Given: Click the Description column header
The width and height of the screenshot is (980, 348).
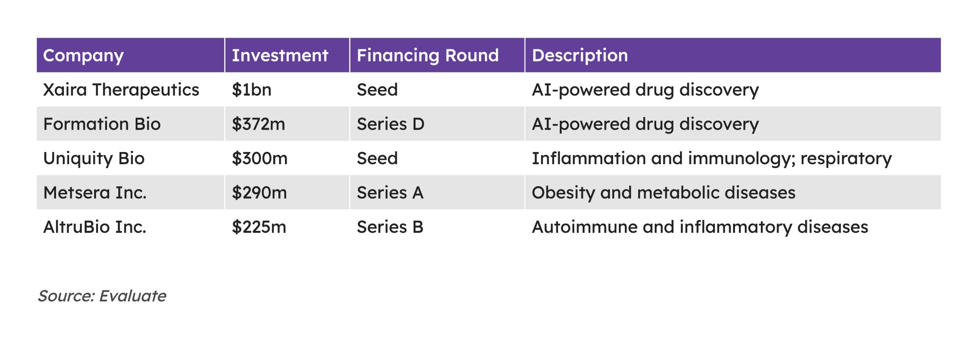Looking at the screenshot, I should click(580, 55).
